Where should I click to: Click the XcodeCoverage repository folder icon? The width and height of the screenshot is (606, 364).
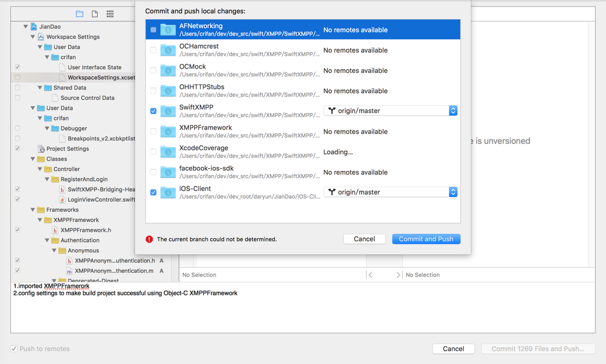pyautogui.click(x=168, y=152)
